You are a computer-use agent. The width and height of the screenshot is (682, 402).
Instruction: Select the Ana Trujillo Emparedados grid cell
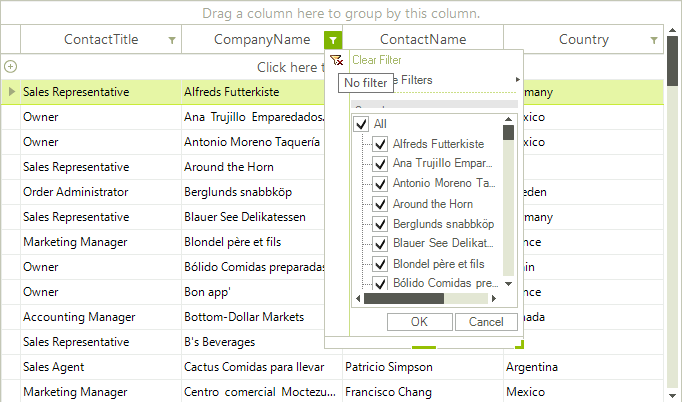(x=253, y=117)
